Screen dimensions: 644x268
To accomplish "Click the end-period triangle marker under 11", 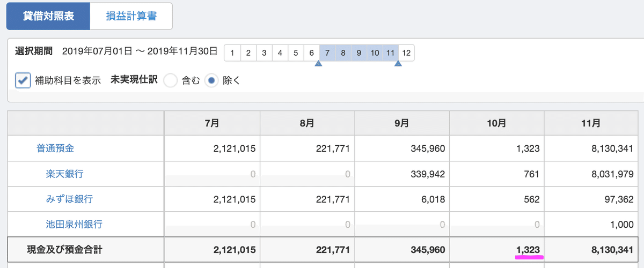I will point(398,64).
